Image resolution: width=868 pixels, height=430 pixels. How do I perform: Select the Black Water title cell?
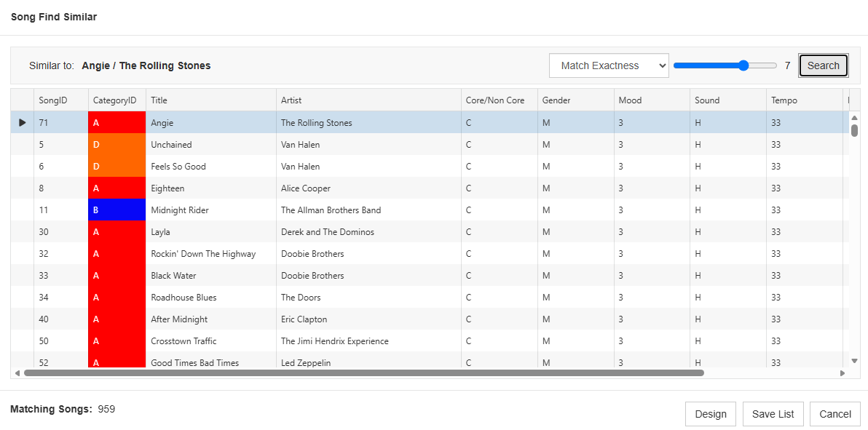pos(211,276)
